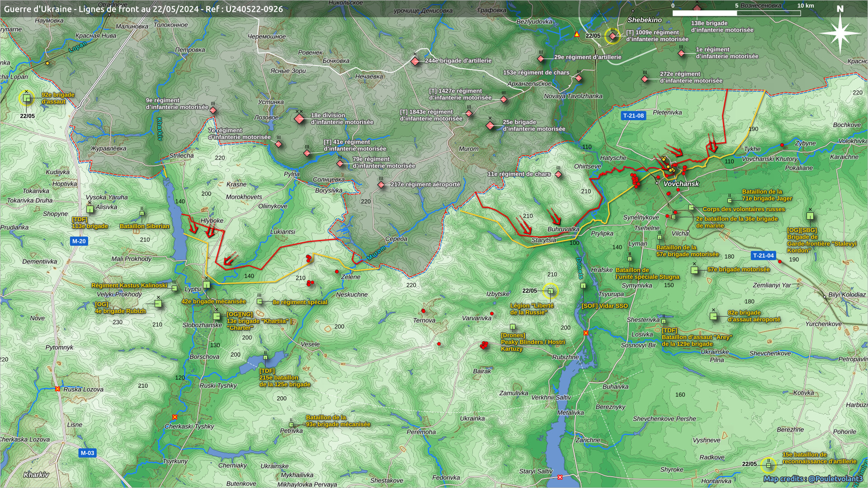Click the 18e division d'infanterie motorisée diamond

click(x=299, y=119)
